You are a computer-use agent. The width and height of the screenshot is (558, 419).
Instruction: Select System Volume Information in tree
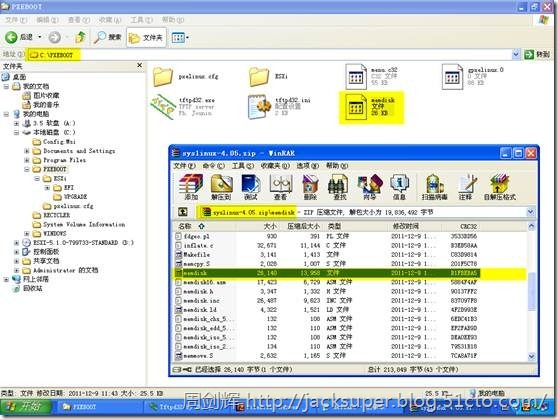[x=79, y=224]
